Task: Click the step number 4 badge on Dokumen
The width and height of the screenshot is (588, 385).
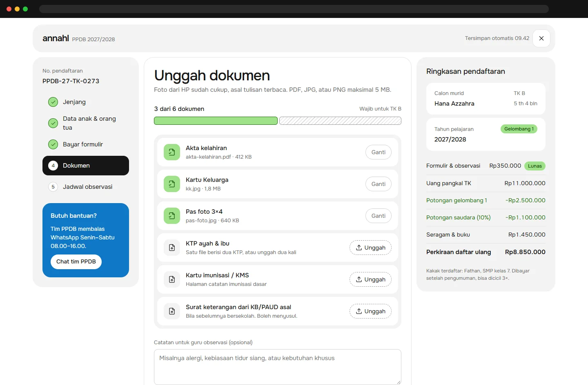Action: coord(53,166)
